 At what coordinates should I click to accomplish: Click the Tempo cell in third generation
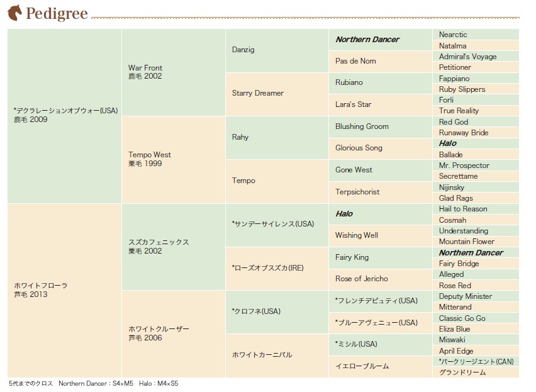pyautogui.click(x=277, y=181)
